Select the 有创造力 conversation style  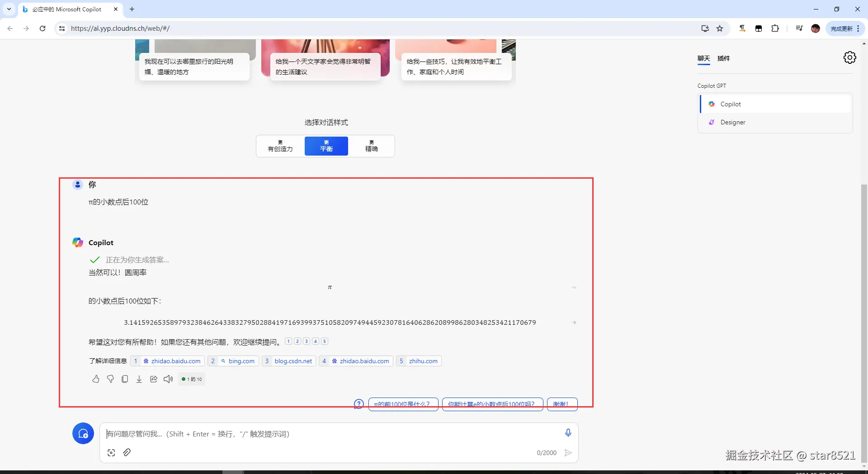pyautogui.click(x=280, y=146)
